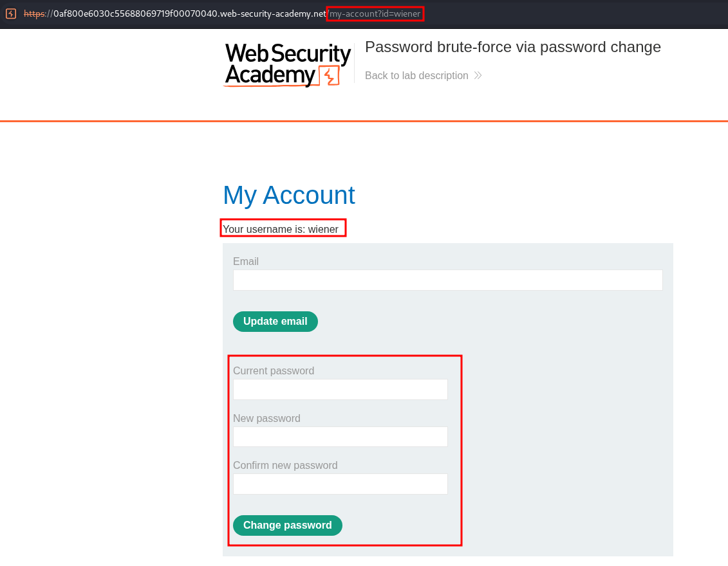728x566 pixels.
Task: Click the New password label text
Action: click(x=266, y=418)
